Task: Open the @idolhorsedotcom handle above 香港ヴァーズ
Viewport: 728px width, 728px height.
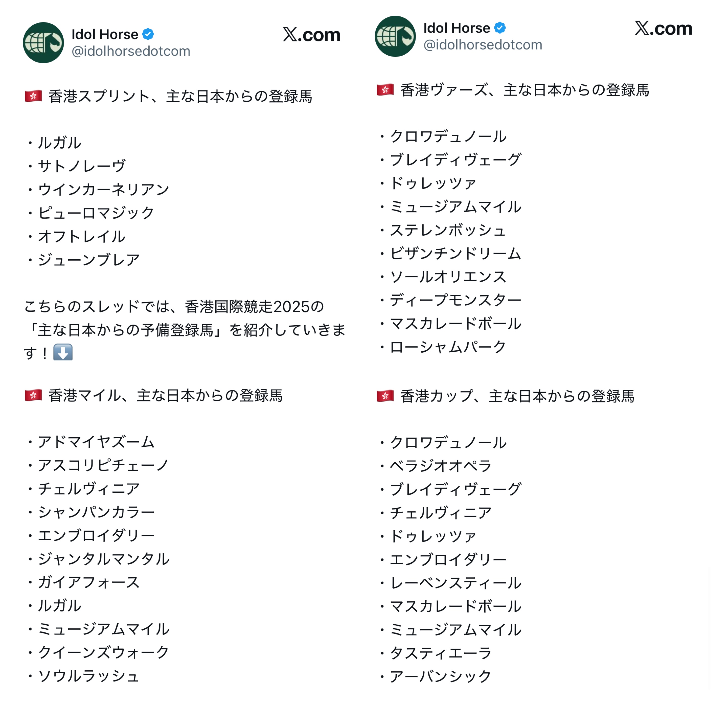Action: click(482, 45)
